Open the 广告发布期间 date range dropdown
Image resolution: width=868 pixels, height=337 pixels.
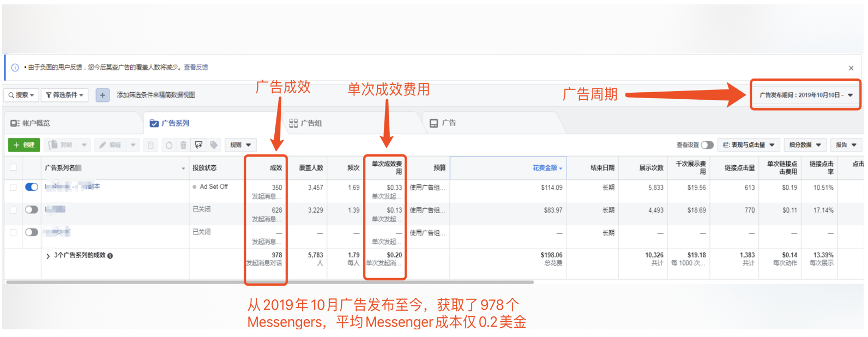[x=805, y=95]
